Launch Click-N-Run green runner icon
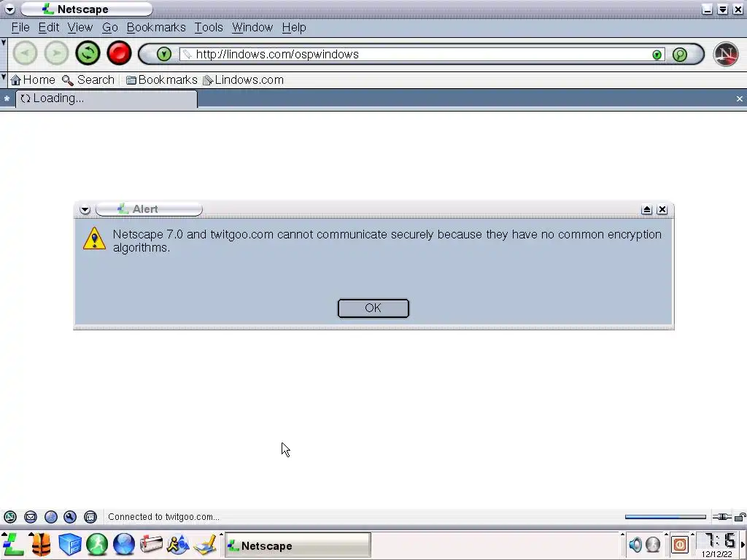This screenshot has height=560, width=747. (x=97, y=544)
